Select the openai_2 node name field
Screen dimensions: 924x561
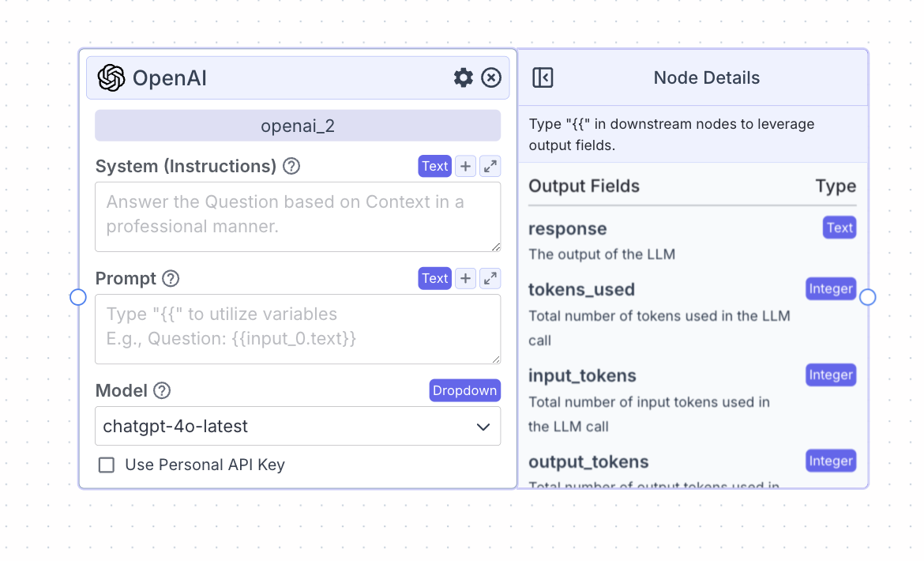coord(298,126)
